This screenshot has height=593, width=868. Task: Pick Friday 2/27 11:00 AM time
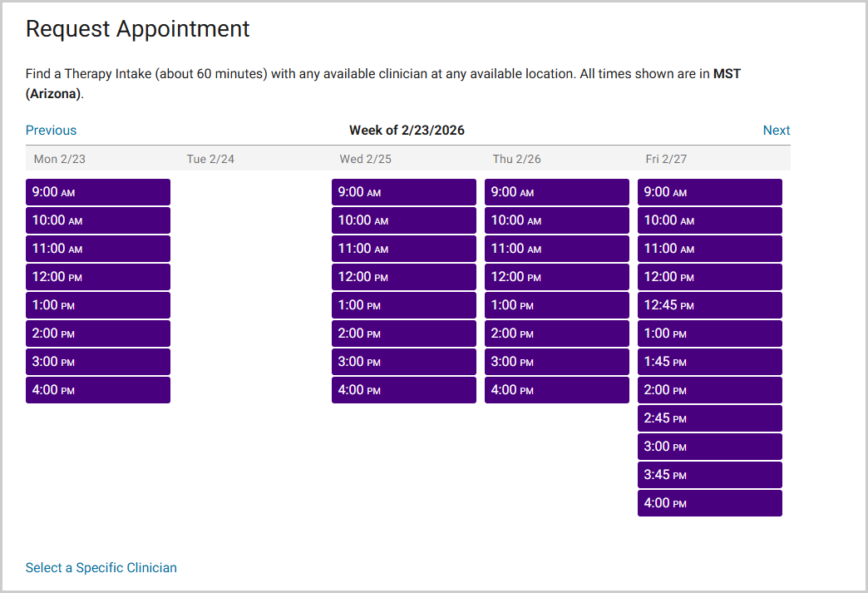coord(710,249)
